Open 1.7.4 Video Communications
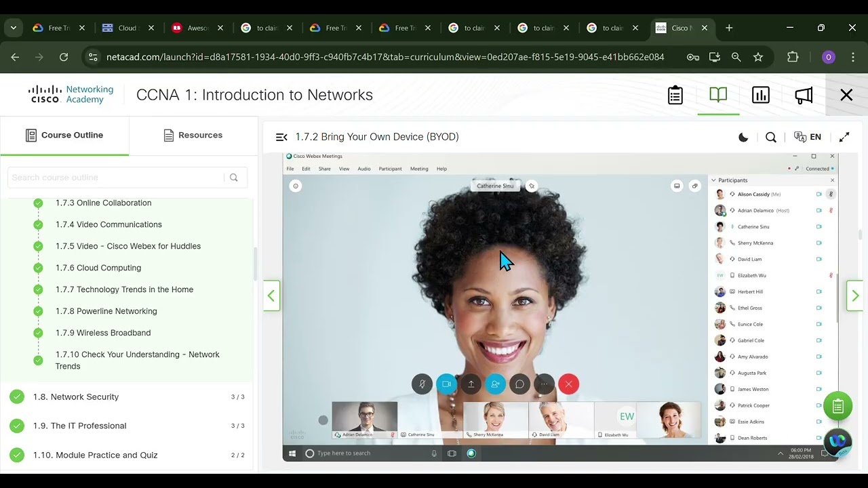Viewport: 868px width, 488px height. click(x=108, y=224)
